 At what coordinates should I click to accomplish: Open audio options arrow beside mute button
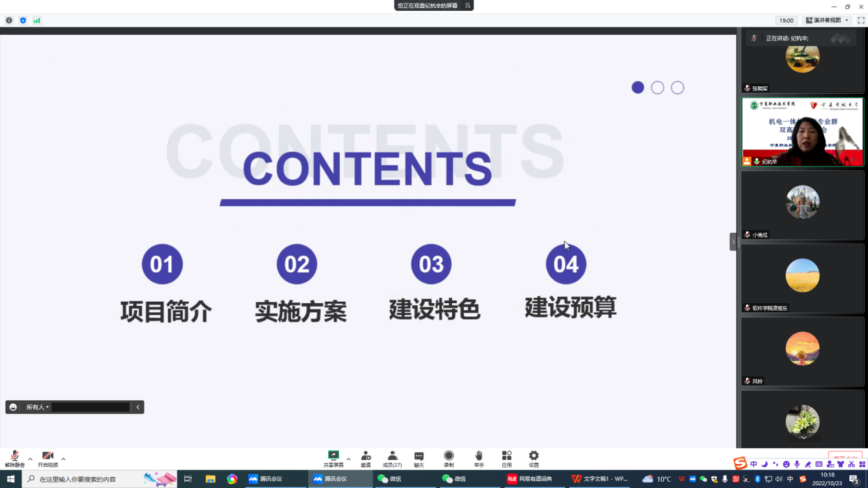coord(30,459)
